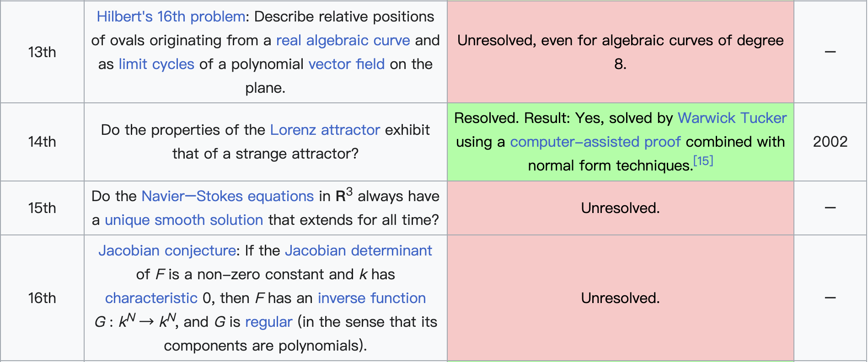Image resolution: width=868 pixels, height=362 pixels.
Task: Open the Jacobian conjecture link
Action: (167, 251)
